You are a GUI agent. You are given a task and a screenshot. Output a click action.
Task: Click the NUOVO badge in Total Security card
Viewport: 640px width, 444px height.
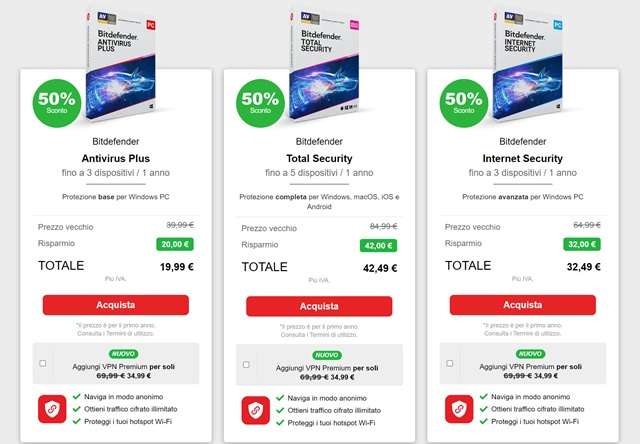(326, 355)
